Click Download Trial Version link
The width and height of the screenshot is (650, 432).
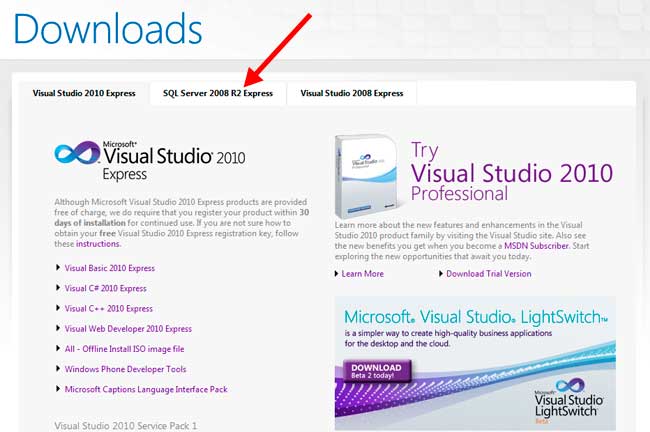(488, 274)
